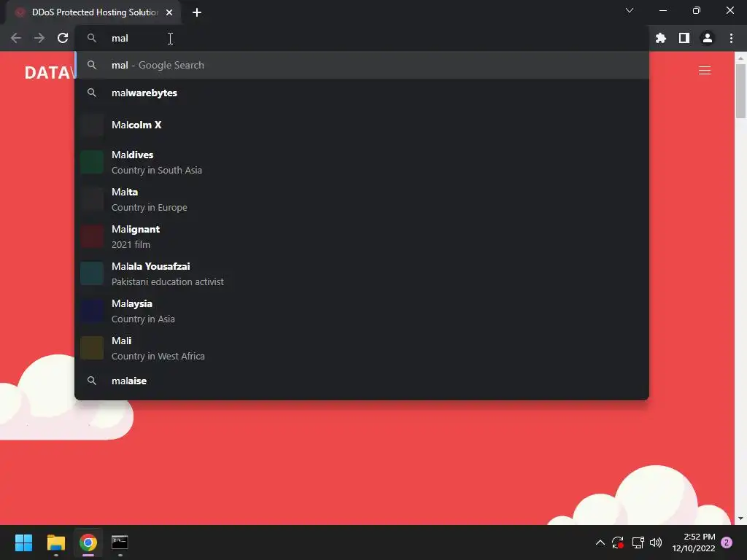Click the Chrome taskbar icon
The height and width of the screenshot is (560, 747).
(x=88, y=542)
